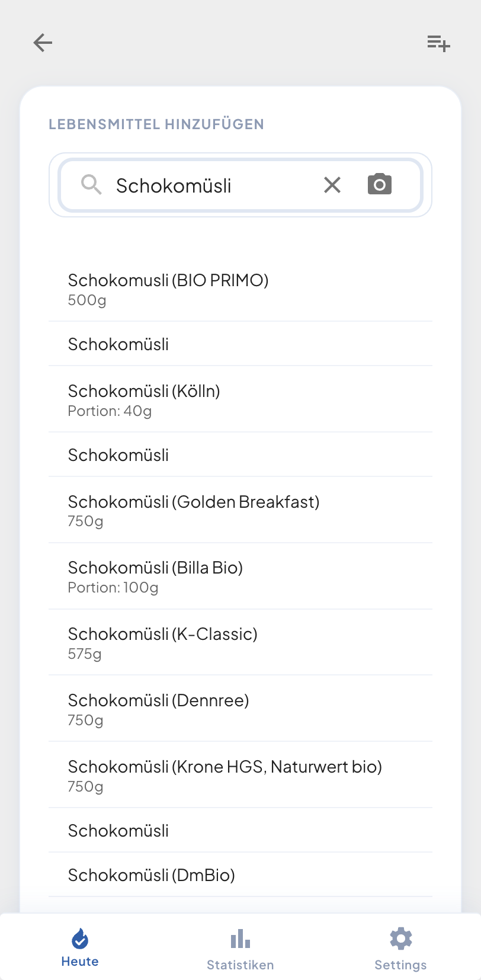Open Settings via the gear icon
This screenshot has height=980, width=481.
(400, 939)
